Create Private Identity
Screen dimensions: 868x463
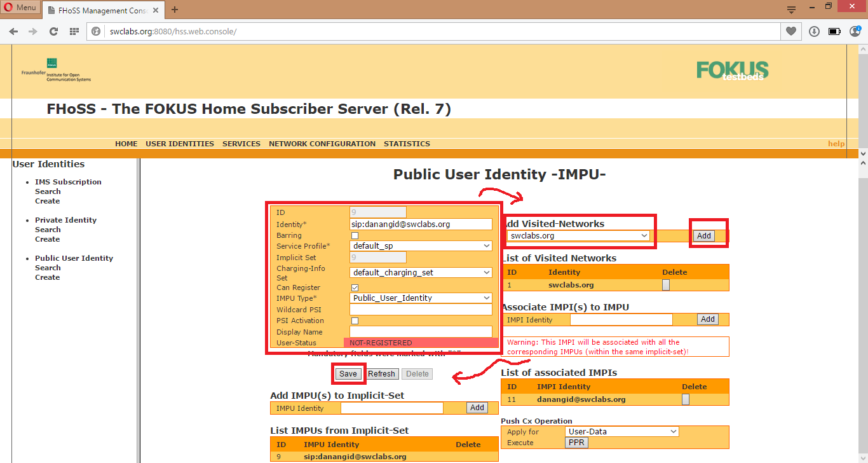(47, 239)
